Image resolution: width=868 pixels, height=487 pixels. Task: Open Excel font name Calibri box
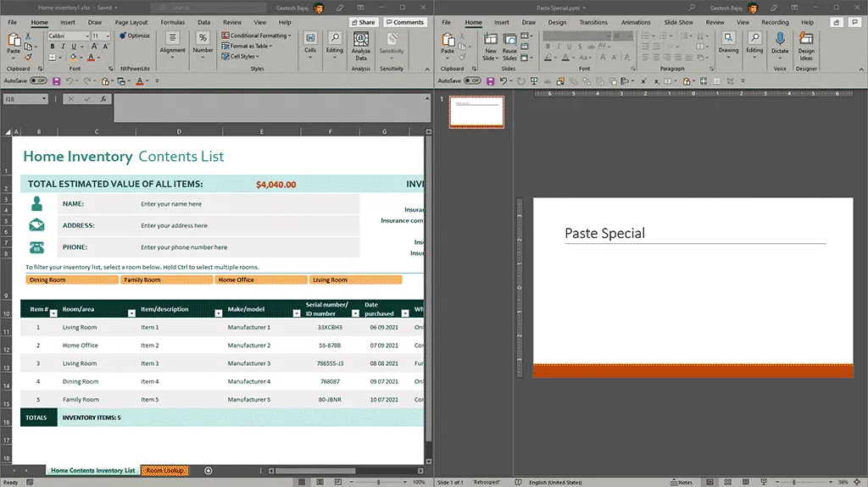(x=69, y=36)
